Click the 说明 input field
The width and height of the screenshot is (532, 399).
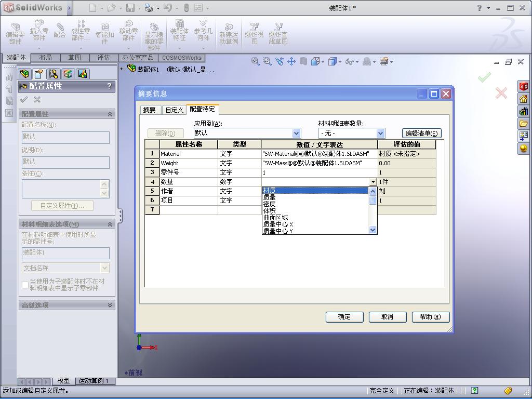point(65,162)
